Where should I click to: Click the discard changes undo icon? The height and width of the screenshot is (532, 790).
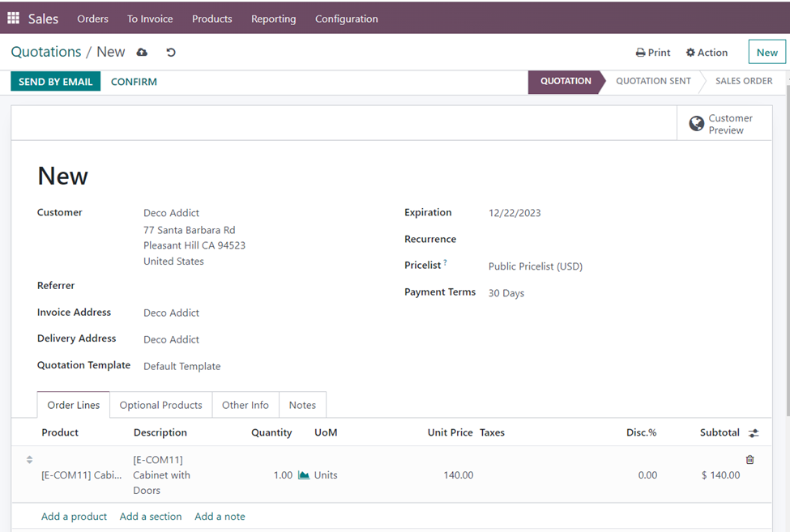(x=171, y=53)
